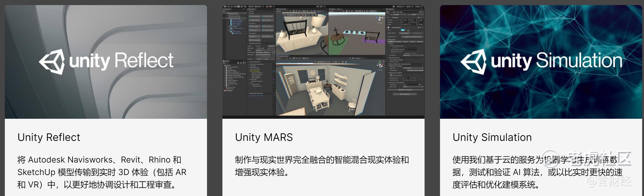Open the Unity Simulation banner image

[x=541, y=62]
